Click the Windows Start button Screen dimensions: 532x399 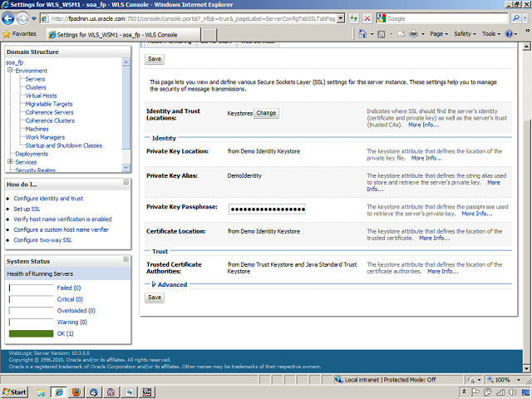15,391
